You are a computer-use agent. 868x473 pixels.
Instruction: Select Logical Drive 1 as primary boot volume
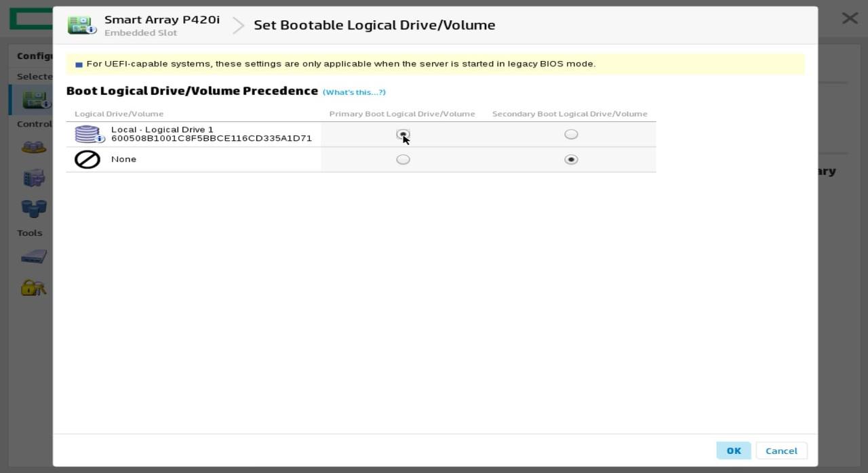click(x=403, y=134)
